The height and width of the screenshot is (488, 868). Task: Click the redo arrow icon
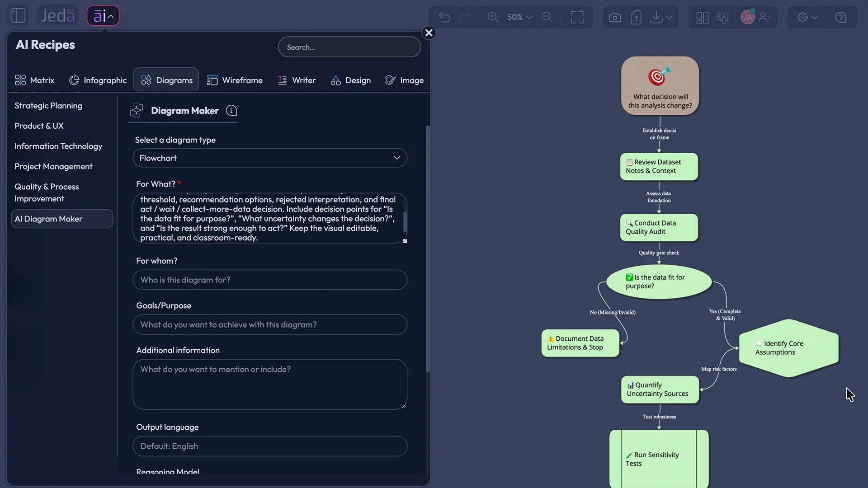(465, 18)
